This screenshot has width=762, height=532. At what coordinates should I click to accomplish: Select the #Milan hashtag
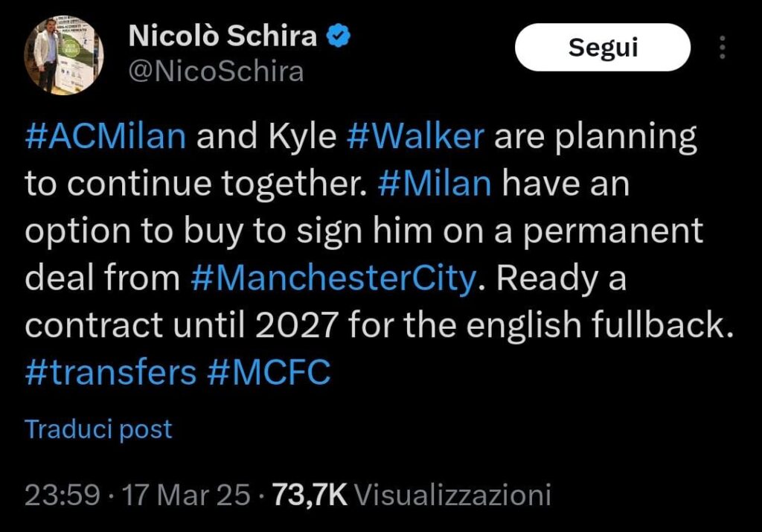point(435,185)
